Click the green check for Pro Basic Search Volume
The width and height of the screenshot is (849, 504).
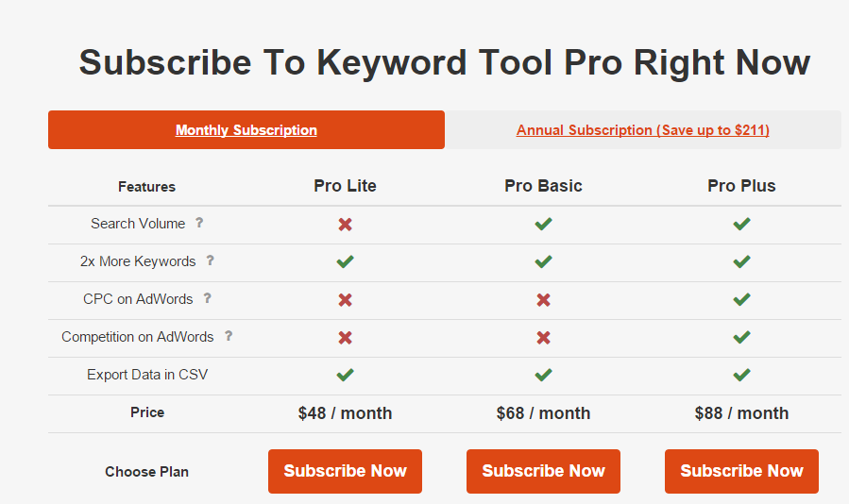coord(543,224)
